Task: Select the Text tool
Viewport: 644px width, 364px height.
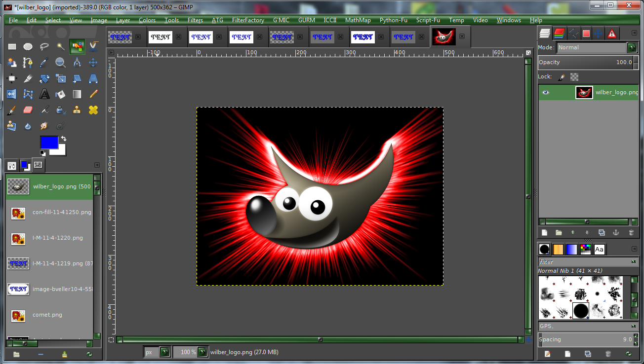Action: (x=43, y=94)
